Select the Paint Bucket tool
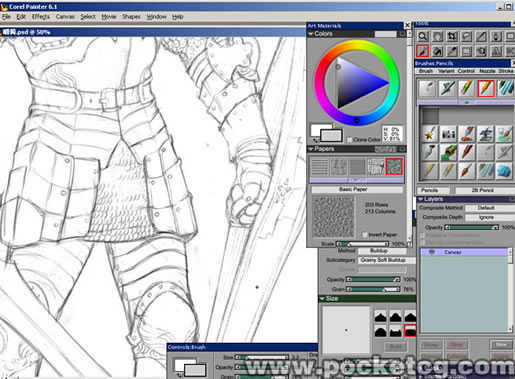This screenshot has width=515, height=379. point(437,51)
